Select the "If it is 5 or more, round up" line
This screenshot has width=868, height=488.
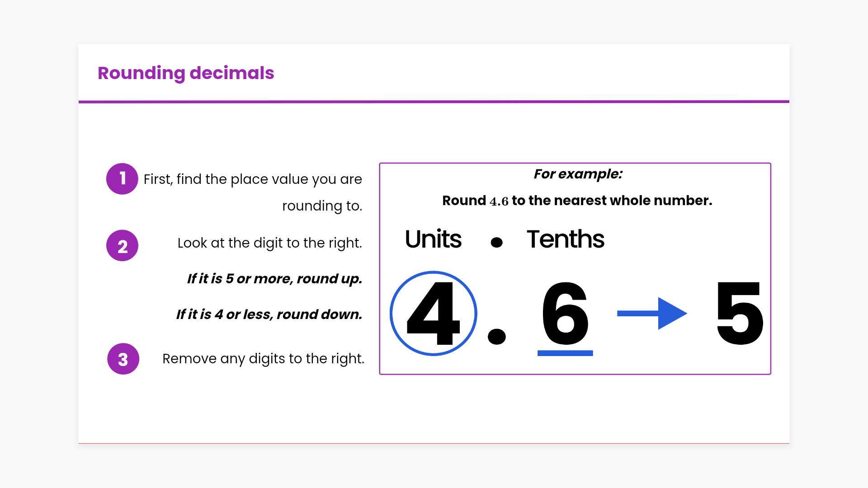point(275,279)
